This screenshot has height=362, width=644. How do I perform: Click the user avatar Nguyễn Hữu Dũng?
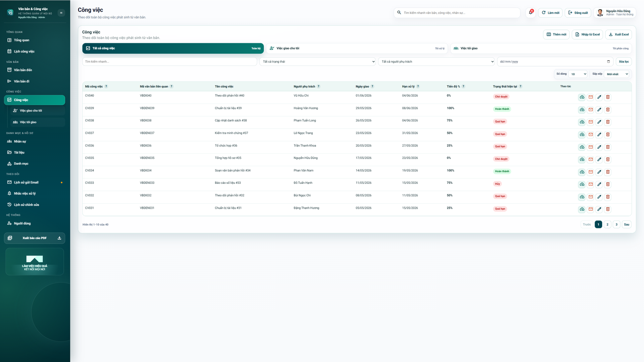click(x=600, y=13)
